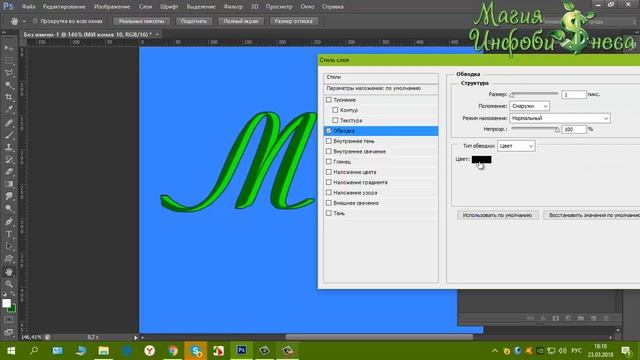Viewport: 640px width, 360px height.
Task: Click Использовать по умолчанию button
Action: tap(497, 215)
